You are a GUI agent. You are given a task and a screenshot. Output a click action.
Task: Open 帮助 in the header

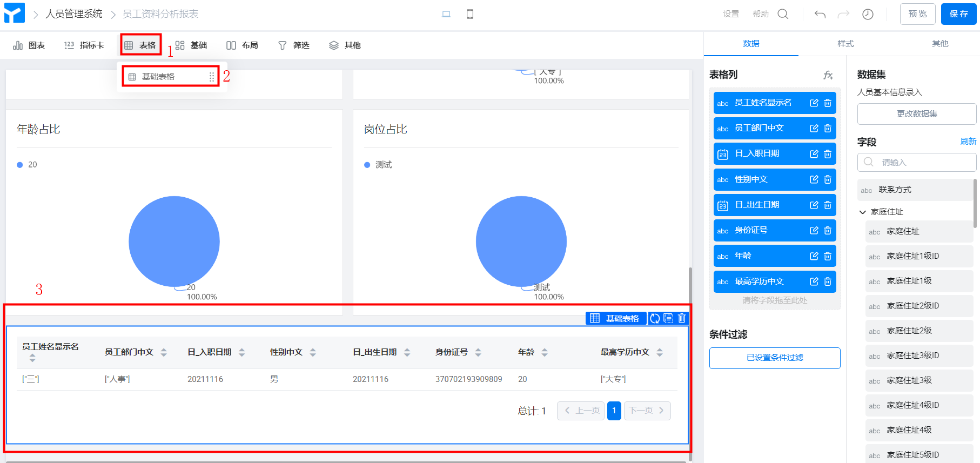(x=761, y=14)
